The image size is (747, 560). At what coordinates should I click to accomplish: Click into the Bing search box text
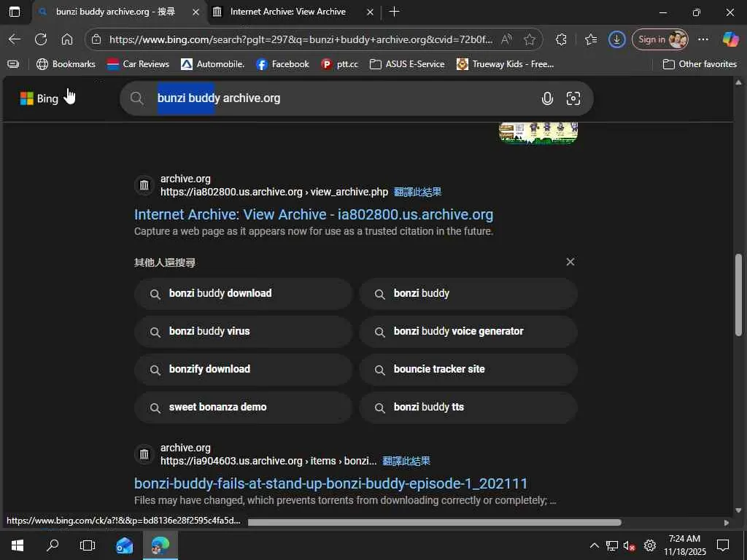tap(219, 98)
